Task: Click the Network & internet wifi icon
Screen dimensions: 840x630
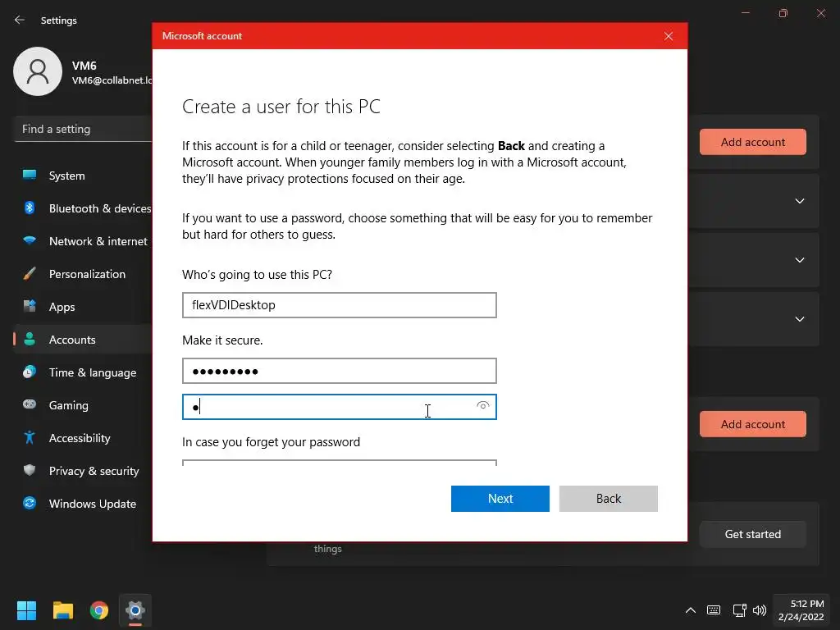Action: click(30, 240)
